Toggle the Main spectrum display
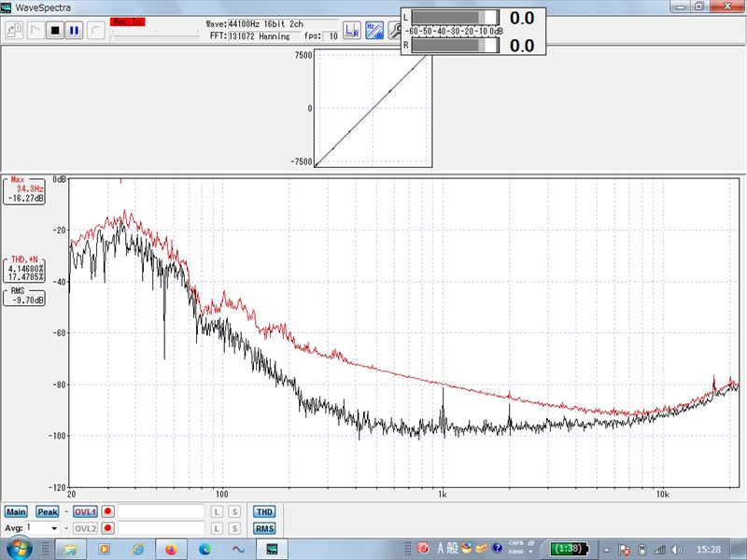The height and width of the screenshot is (560, 747). pyautogui.click(x=16, y=511)
